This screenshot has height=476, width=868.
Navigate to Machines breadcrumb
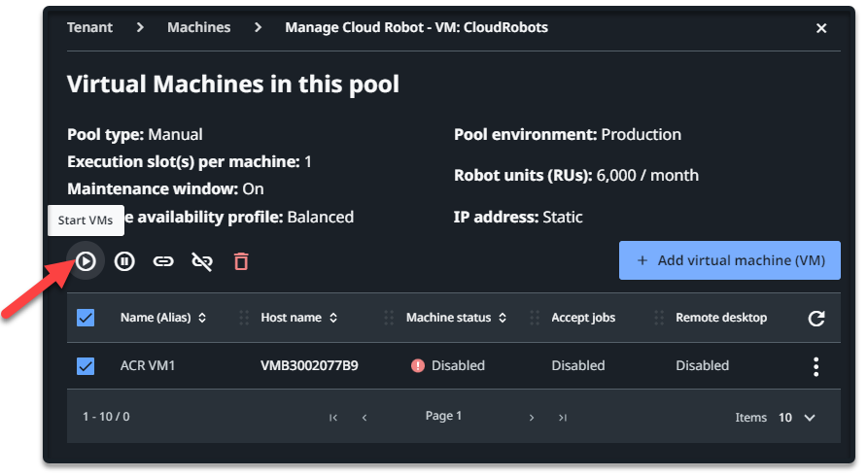[x=198, y=27]
